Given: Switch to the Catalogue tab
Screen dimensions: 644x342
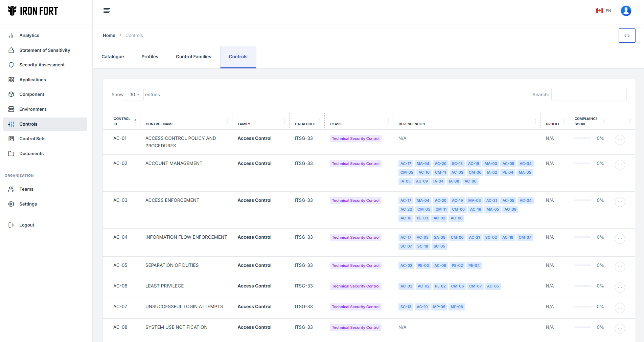Looking at the screenshot, I should point(113,57).
